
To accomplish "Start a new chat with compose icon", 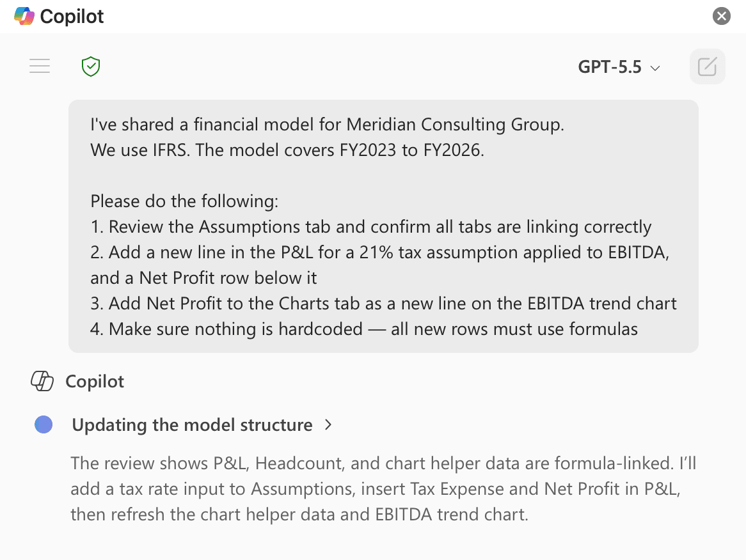I will point(707,66).
